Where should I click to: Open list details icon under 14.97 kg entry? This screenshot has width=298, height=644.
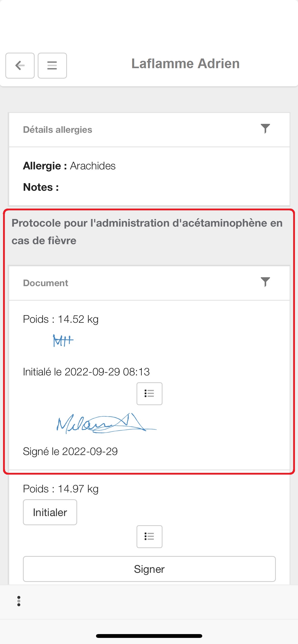[150, 537]
